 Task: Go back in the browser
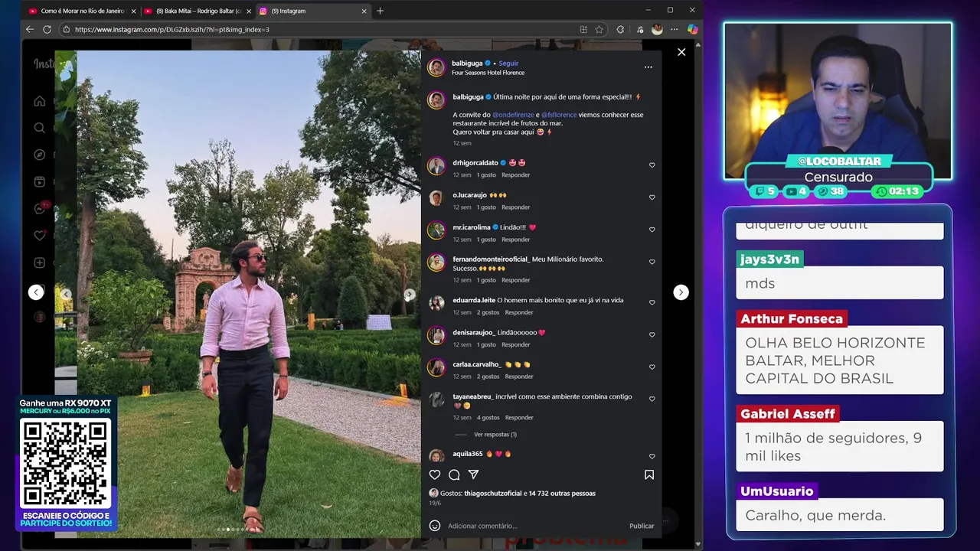pyautogui.click(x=30, y=29)
